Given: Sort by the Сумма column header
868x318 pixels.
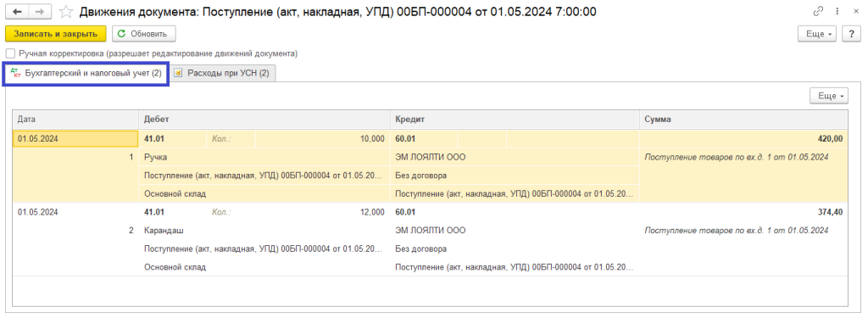Looking at the screenshot, I should (x=743, y=120).
